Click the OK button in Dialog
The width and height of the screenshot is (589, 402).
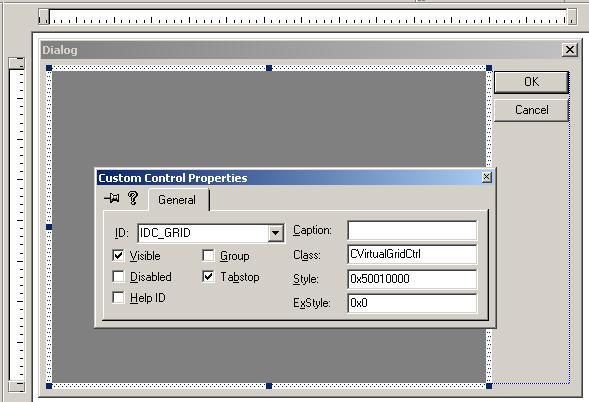coord(531,82)
